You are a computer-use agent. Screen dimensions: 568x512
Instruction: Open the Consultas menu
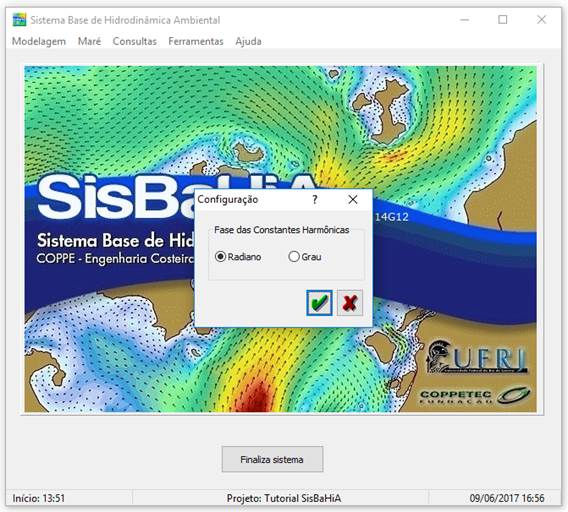point(134,41)
